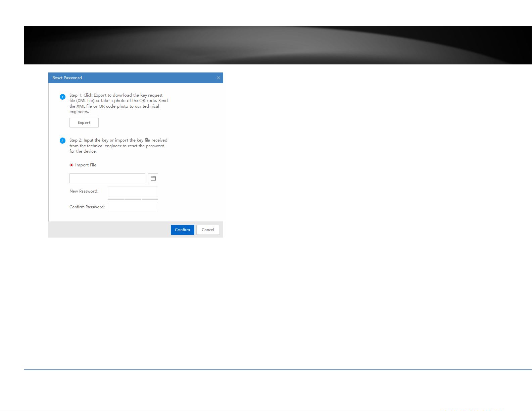The width and height of the screenshot is (532, 411).
Task: Click the 'New Password:' label
Action: point(84,191)
